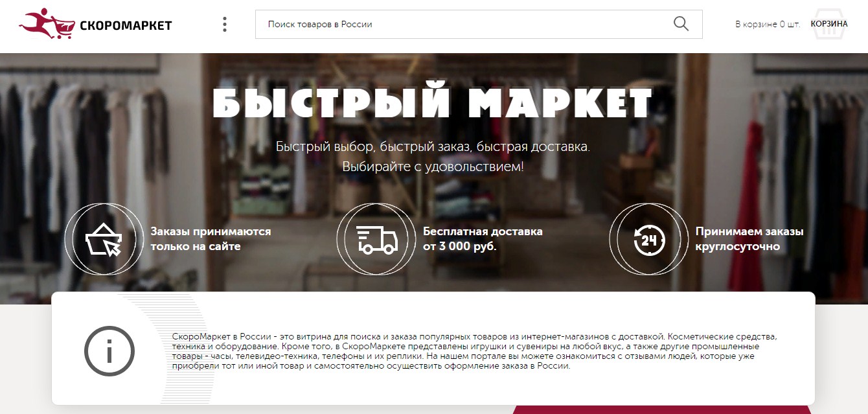Click the round info icon

pos(109,352)
